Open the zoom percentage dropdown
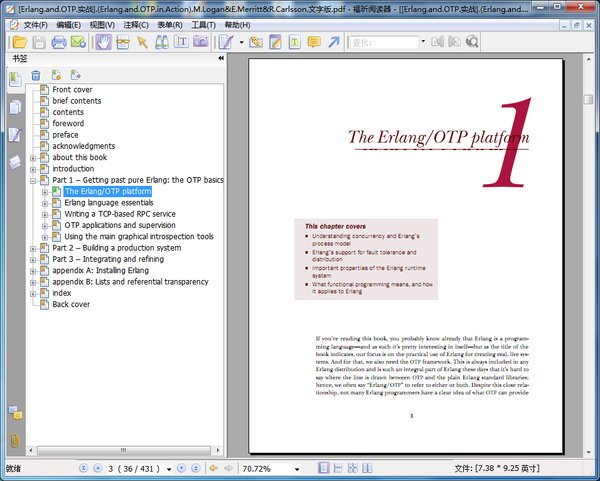 click(x=296, y=468)
